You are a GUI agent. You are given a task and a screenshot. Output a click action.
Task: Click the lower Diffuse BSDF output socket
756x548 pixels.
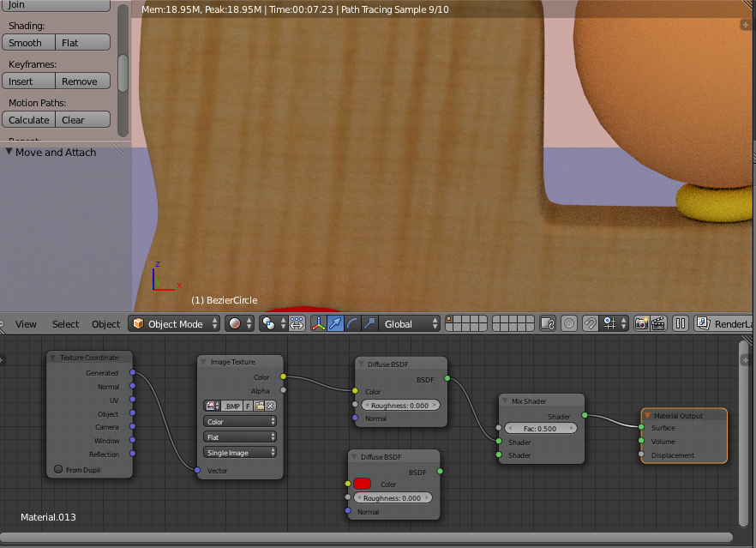tap(440, 471)
